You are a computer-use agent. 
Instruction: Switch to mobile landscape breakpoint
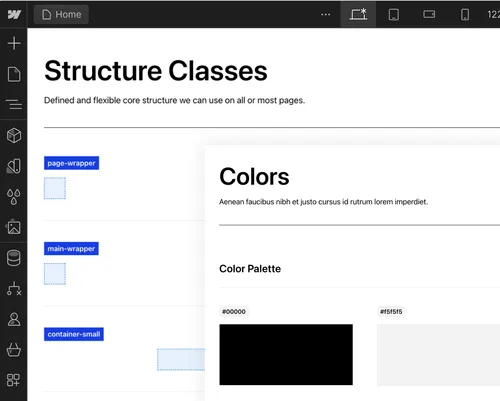pos(429,14)
